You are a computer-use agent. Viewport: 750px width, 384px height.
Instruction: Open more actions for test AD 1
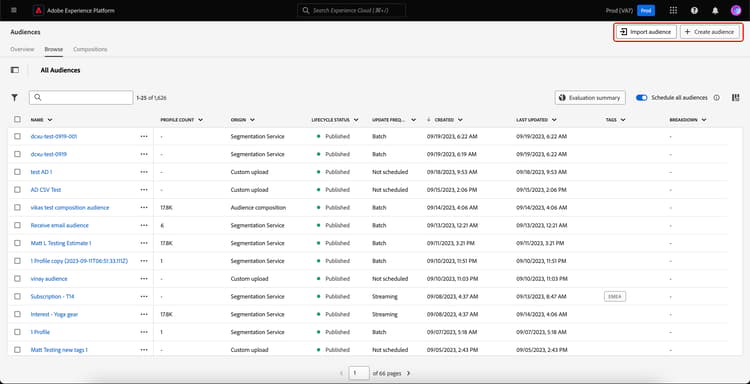click(x=144, y=172)
